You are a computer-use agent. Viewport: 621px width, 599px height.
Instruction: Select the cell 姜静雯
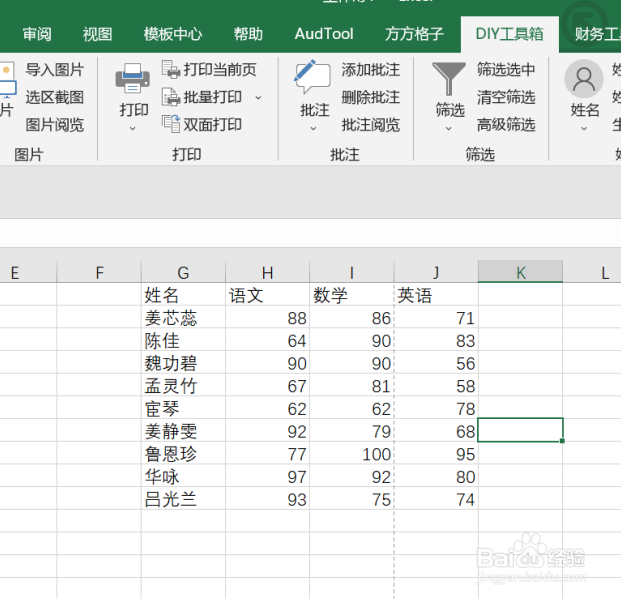coord(183,430)
